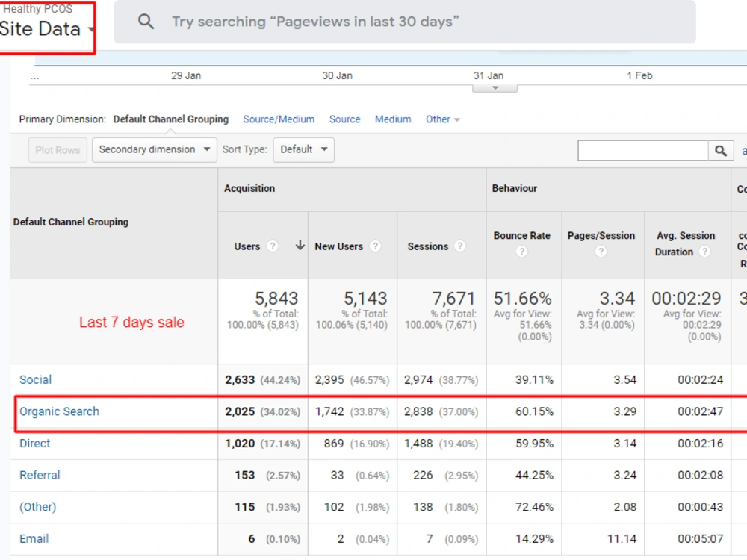This screenshot has width=747, height=560.
Task: Click the Sessions column header
Action: [428, 246]
